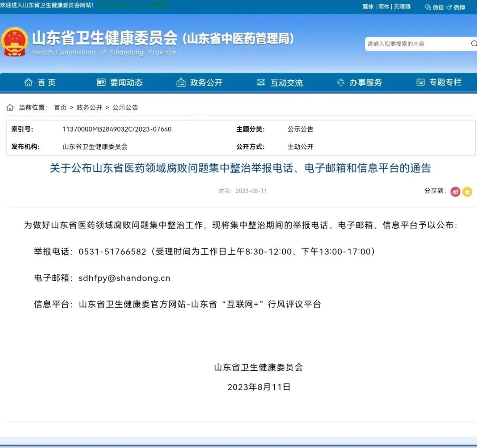Image resolution: width=477 pixels, height=448 pixels.
Task: Open the 办事服务 navigation menu
Action: click(x=366, y=83)
